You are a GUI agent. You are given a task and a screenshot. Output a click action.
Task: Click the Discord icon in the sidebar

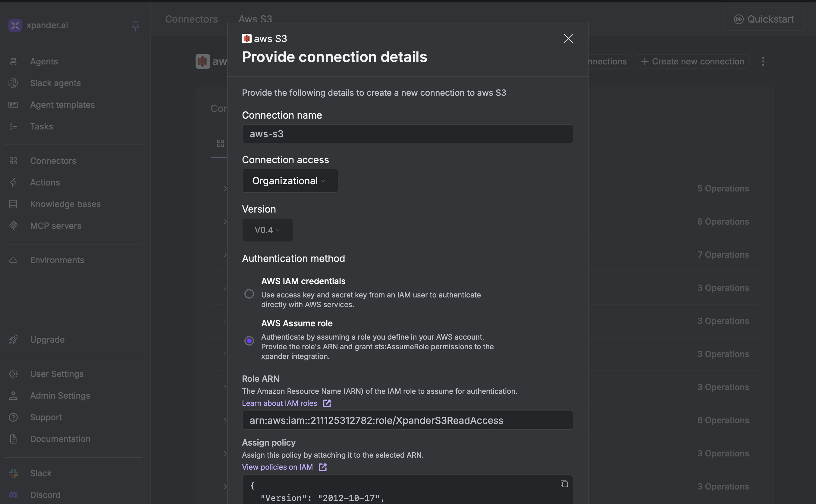pyautogui.click(x=13, y=495)
